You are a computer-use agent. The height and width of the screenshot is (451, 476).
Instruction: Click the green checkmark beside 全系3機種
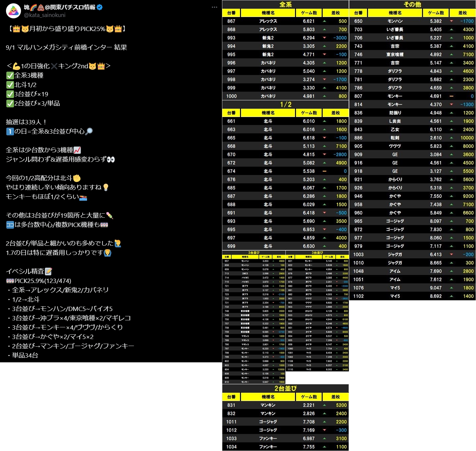[x=10, y=75]
